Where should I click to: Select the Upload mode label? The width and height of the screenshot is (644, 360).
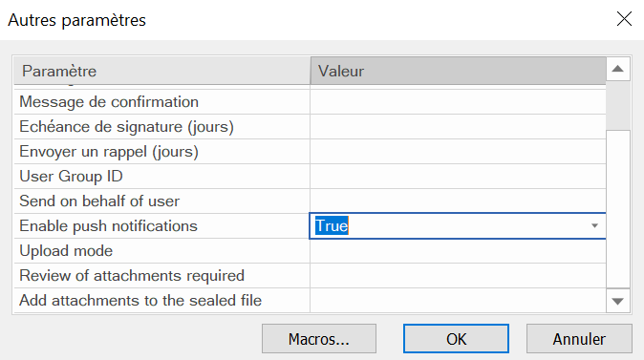pos(66,251)
